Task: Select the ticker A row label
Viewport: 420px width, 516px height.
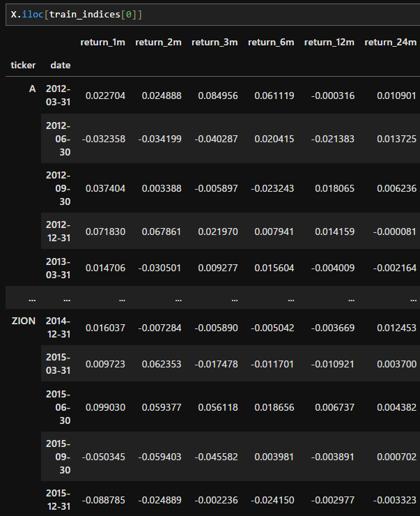Action: click(x=32, y=89)
